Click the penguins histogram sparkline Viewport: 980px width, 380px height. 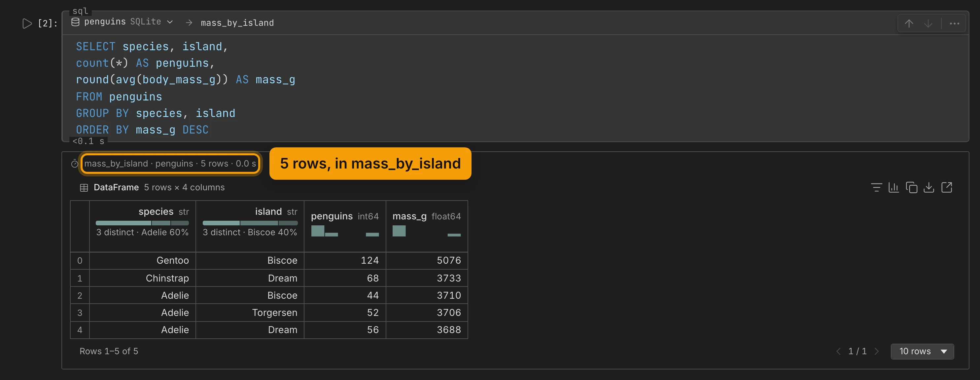coord(345,231)
